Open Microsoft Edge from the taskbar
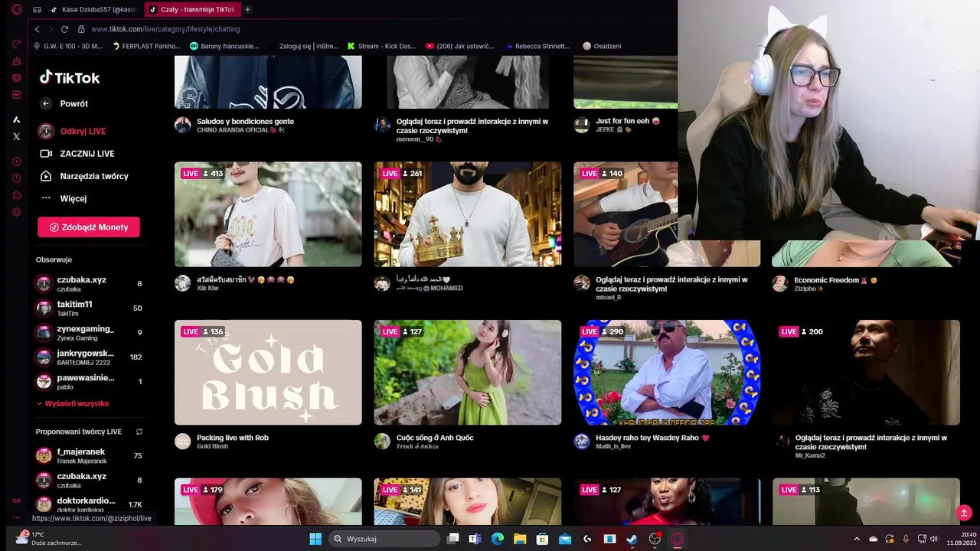The width and height of the screenshot is (980, 551). tap(498, 539)
